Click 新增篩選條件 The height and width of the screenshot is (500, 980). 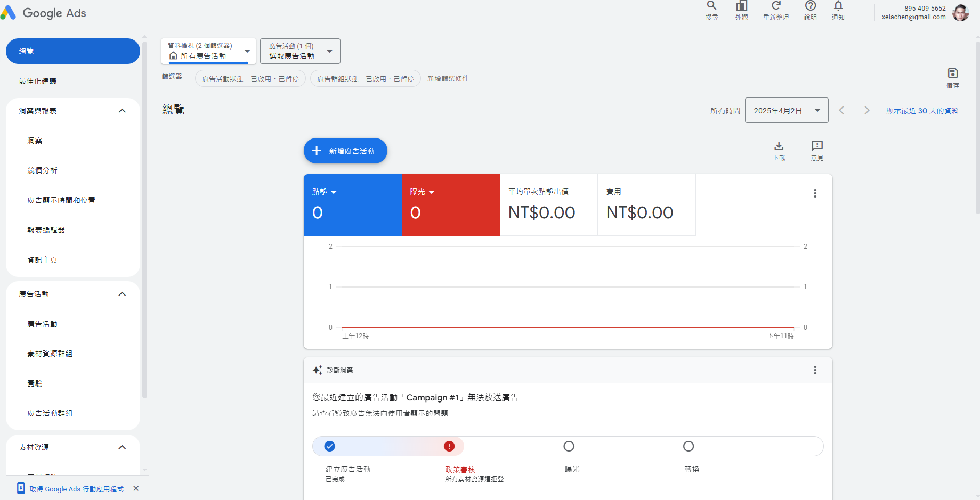[448, 78]
